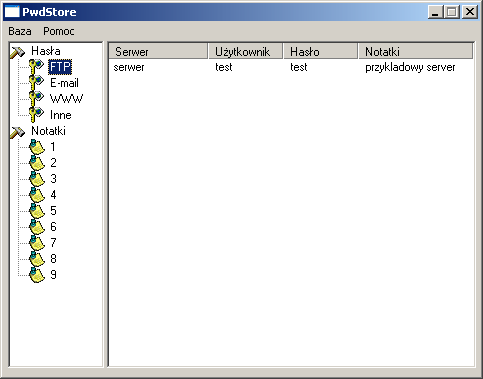The image size is (483, 379).
Task: Minimize the PwdStore window
Action: [x=435, y=12]
